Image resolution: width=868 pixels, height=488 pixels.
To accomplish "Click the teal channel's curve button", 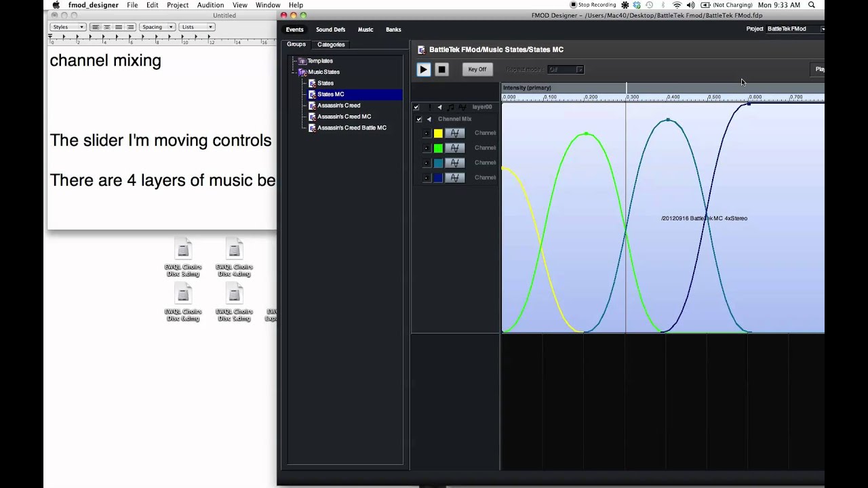I will coord(455,163).
